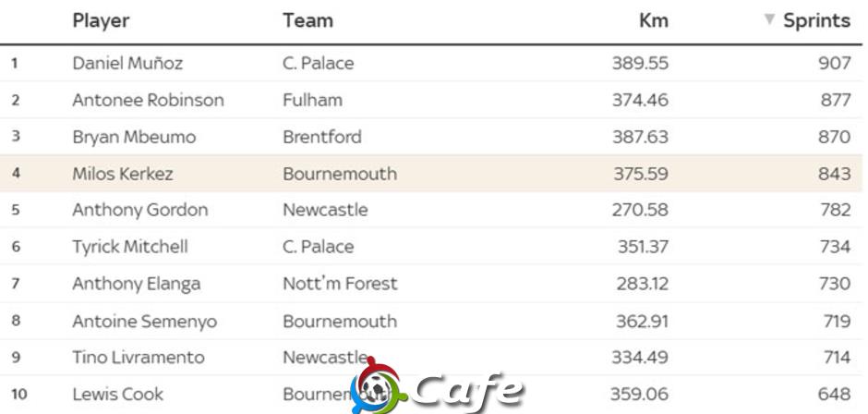Select Antoine Semenyo's name

coord(144,322)
